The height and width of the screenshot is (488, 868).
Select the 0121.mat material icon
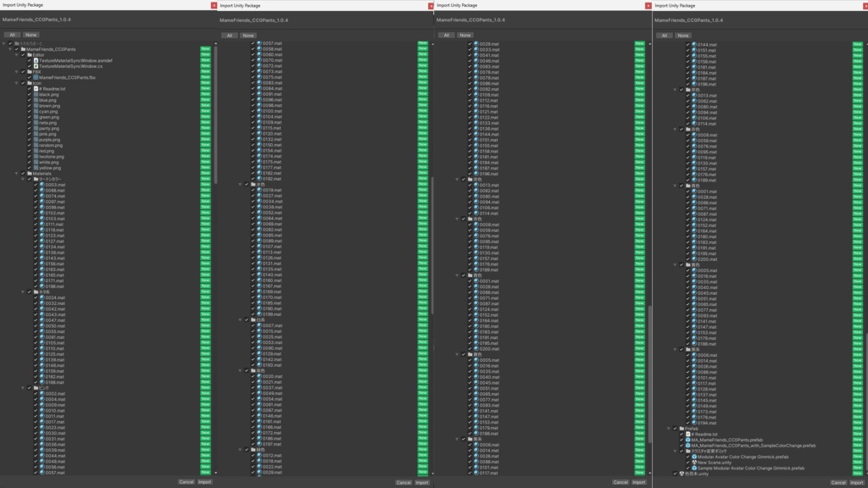476,111
